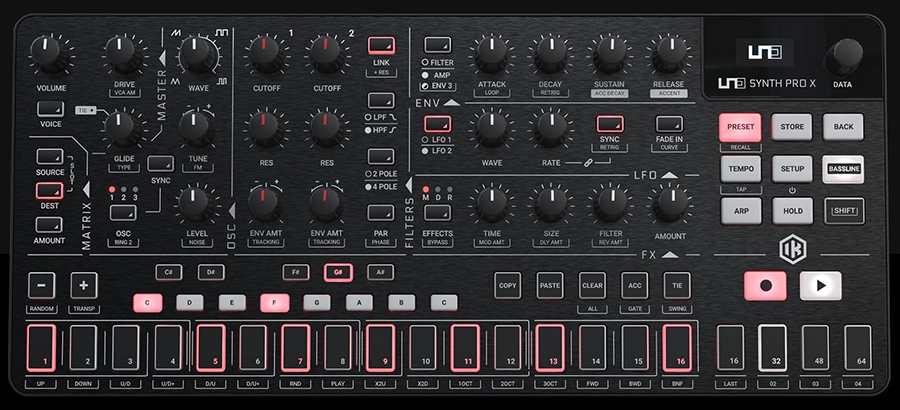Click the VOICE button
Screen dimensions: 900x410
[51, 109]
